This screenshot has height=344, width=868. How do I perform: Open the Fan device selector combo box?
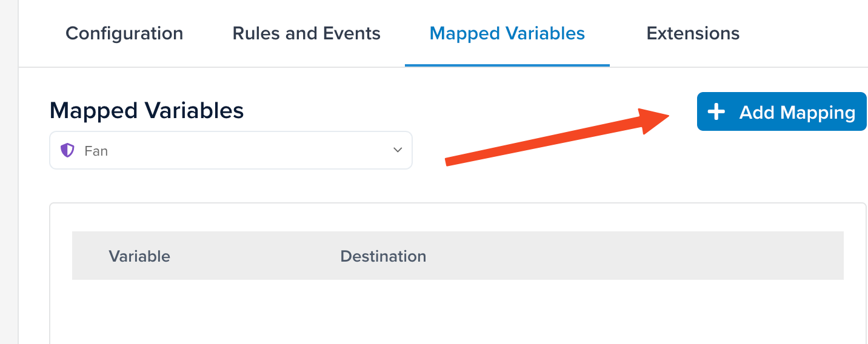231,150
